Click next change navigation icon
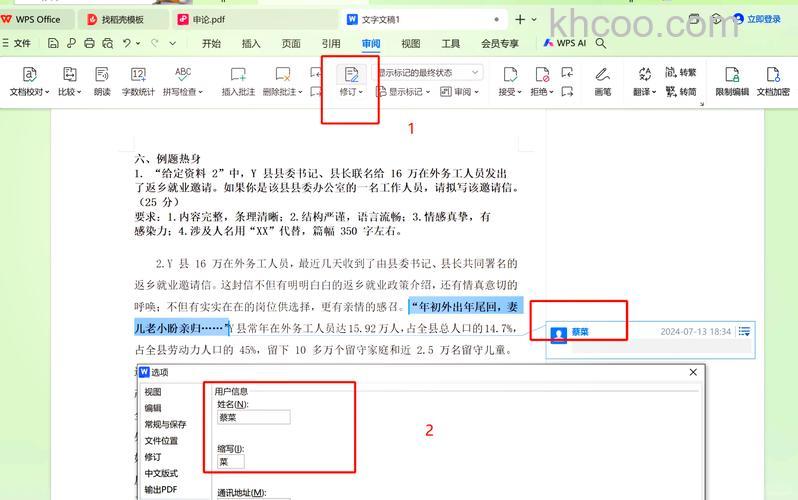Viewport: 798px width, 500px height. point(567,92)
